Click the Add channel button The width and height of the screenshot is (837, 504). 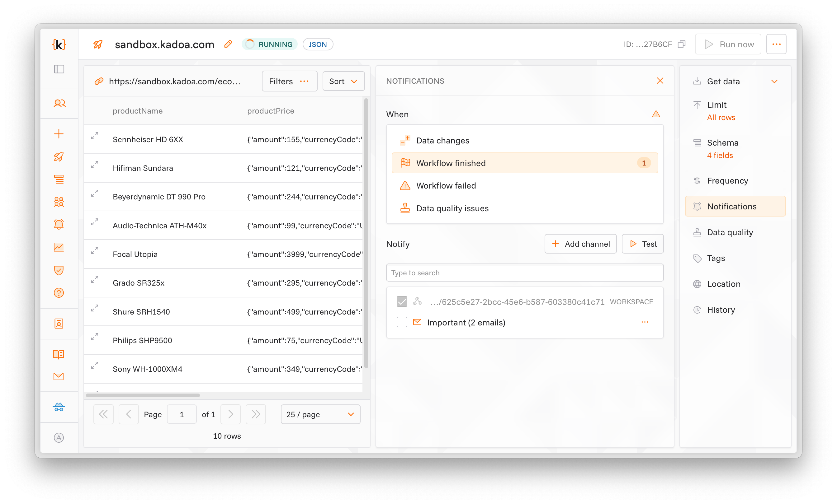pos(580,244)
